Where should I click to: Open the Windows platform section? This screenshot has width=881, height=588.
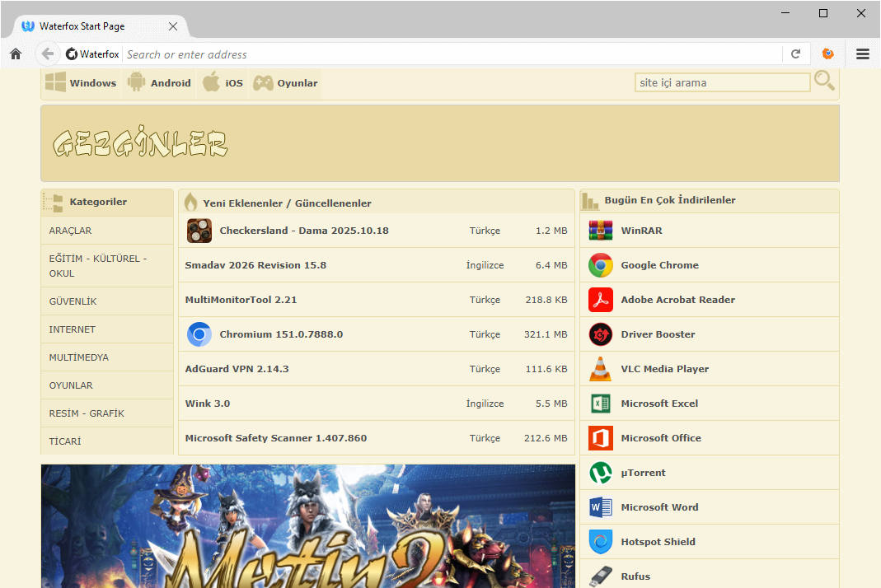tap(81, 82)
